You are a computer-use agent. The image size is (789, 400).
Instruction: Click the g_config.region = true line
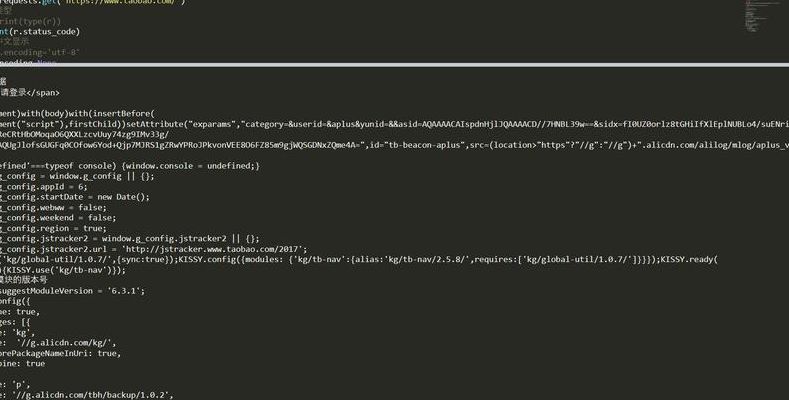(x=53, y=228)
